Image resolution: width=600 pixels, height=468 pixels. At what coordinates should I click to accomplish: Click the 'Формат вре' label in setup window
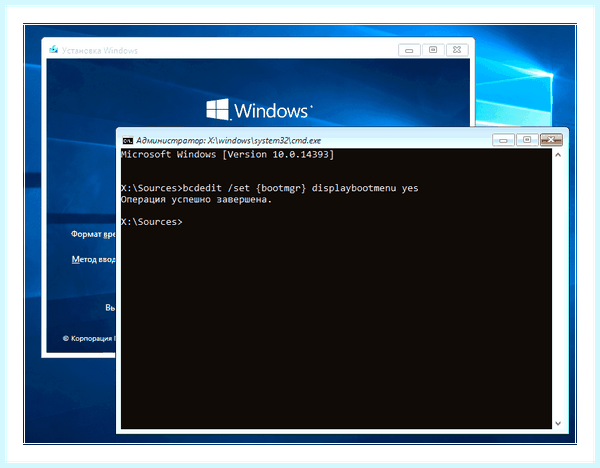[x=93, y=234]
